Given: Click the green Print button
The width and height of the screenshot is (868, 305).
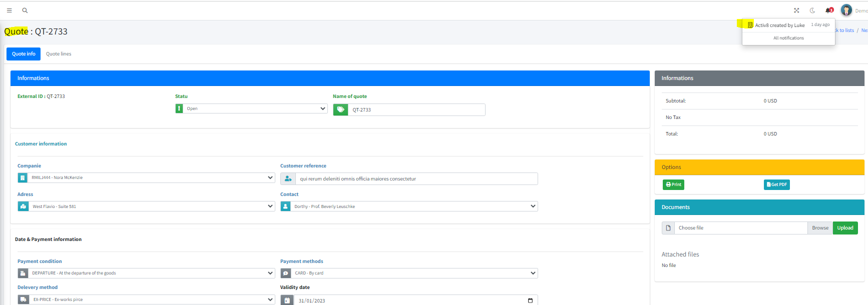Looking at the screenshot, I should [x=673, y=184].
